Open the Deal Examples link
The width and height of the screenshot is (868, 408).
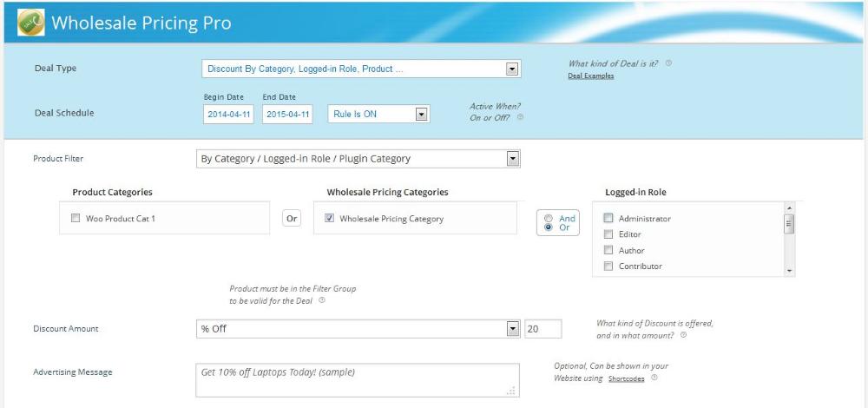pos(590,76)
